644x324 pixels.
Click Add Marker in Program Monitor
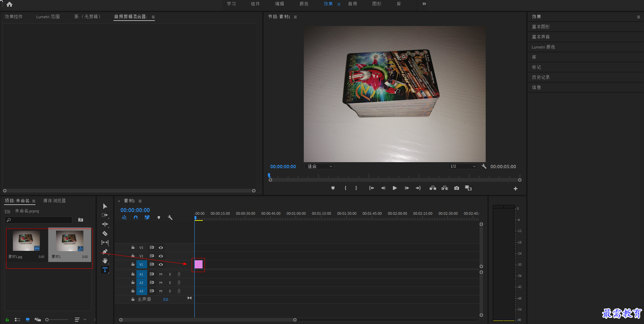pyautogui.click(x=333, y=188)
